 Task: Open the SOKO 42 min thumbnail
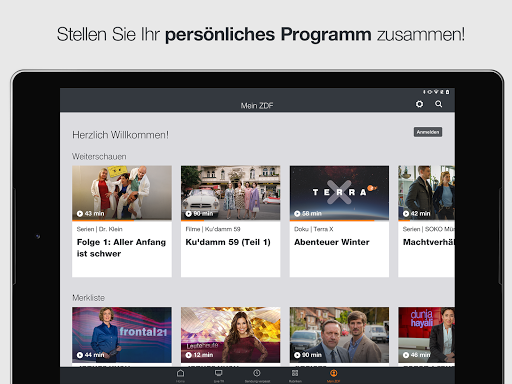(x=427, y=193)
